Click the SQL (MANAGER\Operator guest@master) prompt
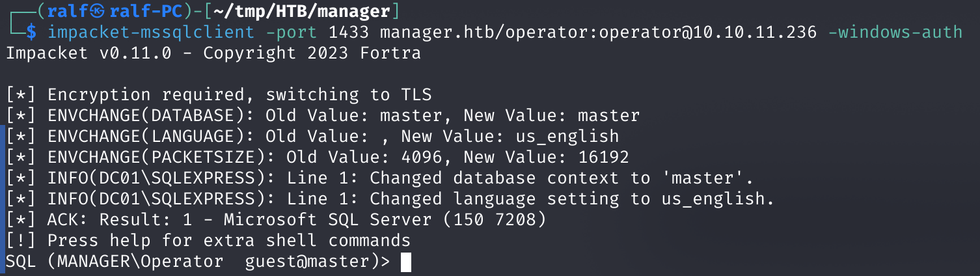Screen dimensions: 980x276 (198, 261)
